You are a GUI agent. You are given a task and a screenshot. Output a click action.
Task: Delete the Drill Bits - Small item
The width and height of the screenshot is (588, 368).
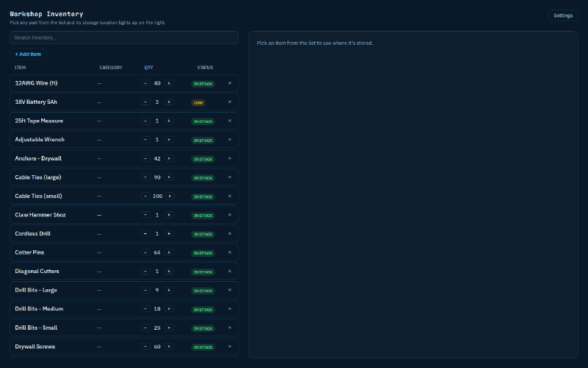click(x=230, y=328)
